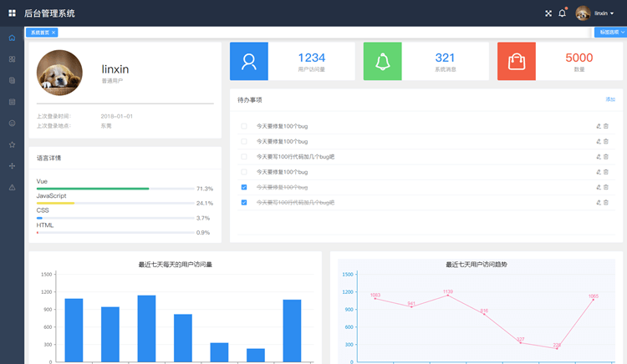The image size is (627, 364).
Task: Collapse the sidebar using the top-left grid icon
Action: [x=12, y=13]
